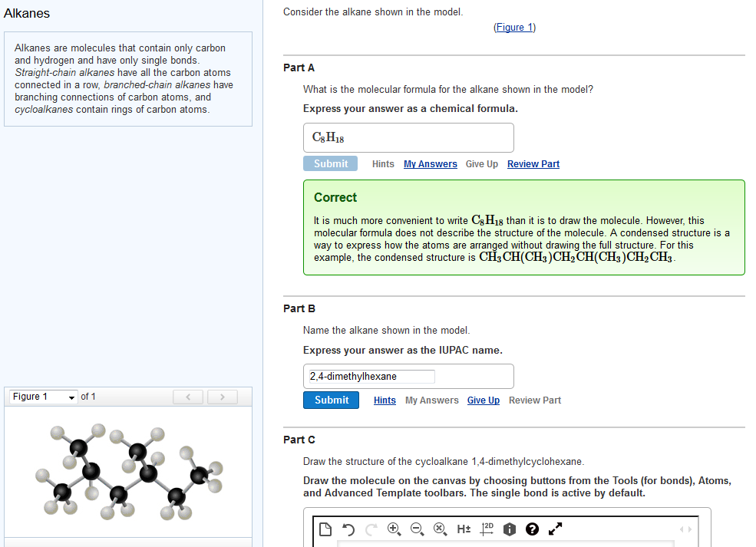Image resolution: width=756 pixels, height=547 pixels.
Task: Submit the Part B answer
Action: point(332,400)
